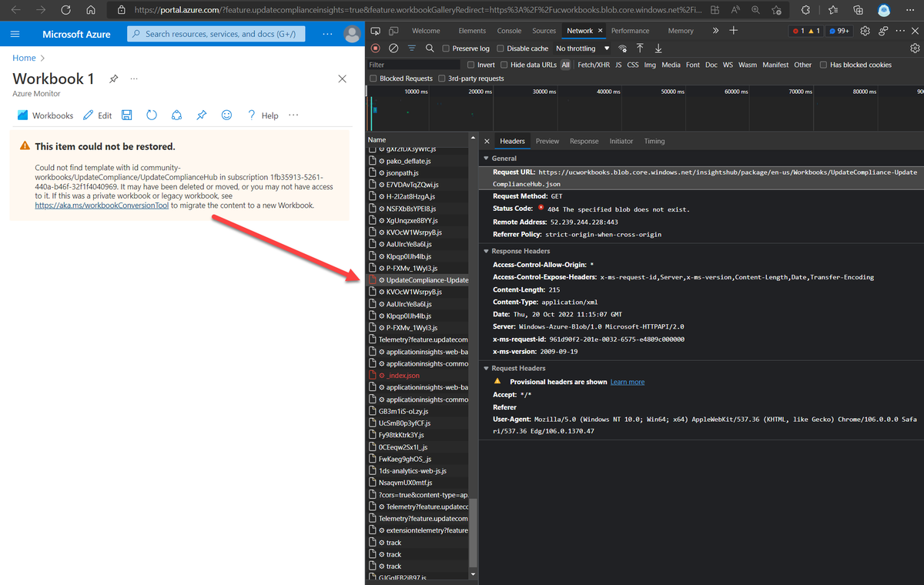Select the jsonpath.js request row

(x=420, y=173)
